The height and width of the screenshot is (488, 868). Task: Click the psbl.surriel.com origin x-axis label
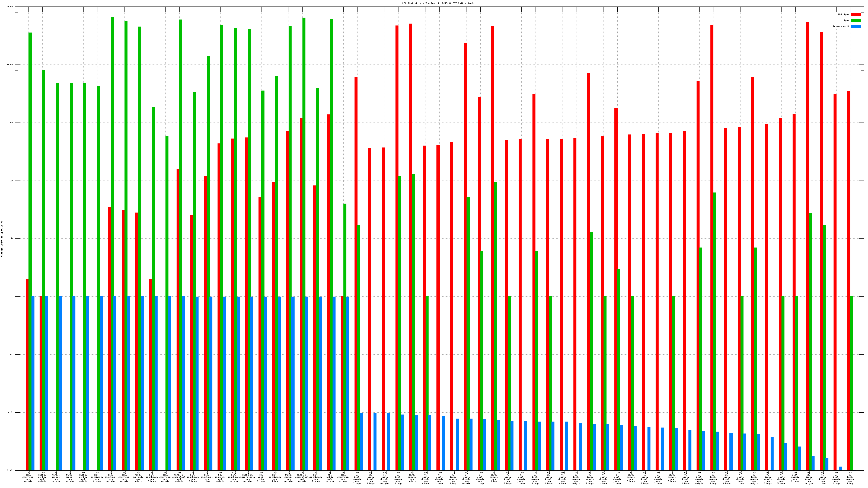coord(138,477)
